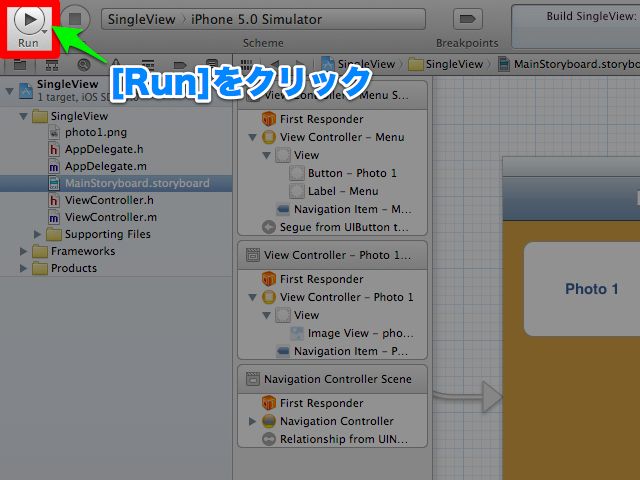
Task: Show the Search navigator magnifier icon
Action: click(84, 64)
